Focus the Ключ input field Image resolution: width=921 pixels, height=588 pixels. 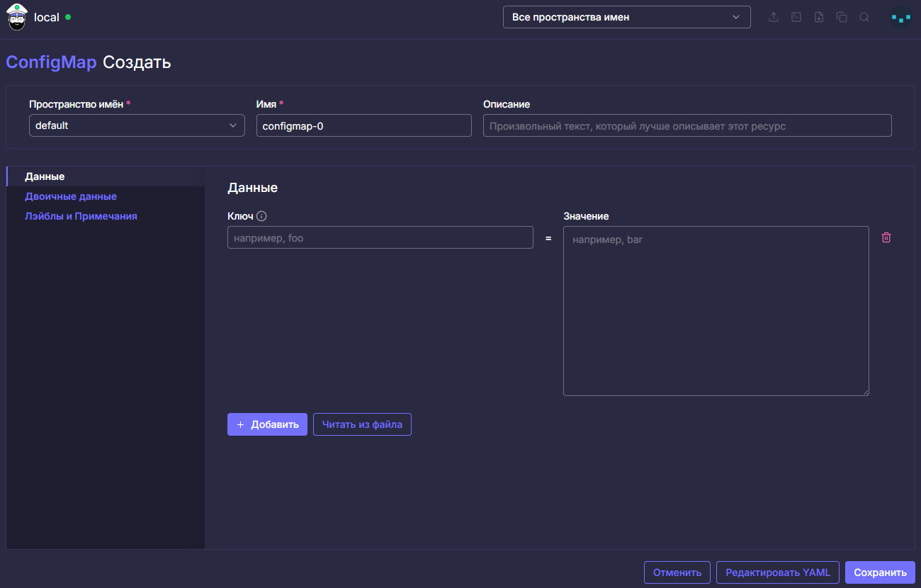[x=380, y=237]
